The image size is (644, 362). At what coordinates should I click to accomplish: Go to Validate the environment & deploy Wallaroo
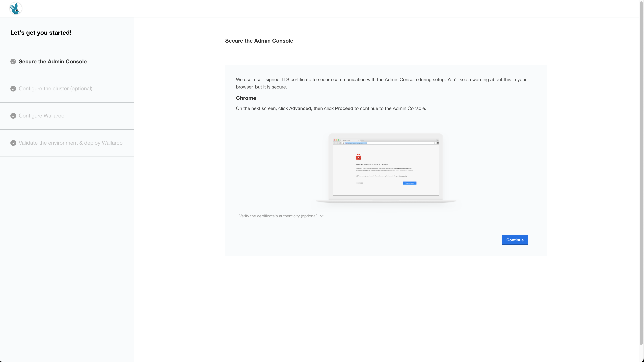click(70, 143)
